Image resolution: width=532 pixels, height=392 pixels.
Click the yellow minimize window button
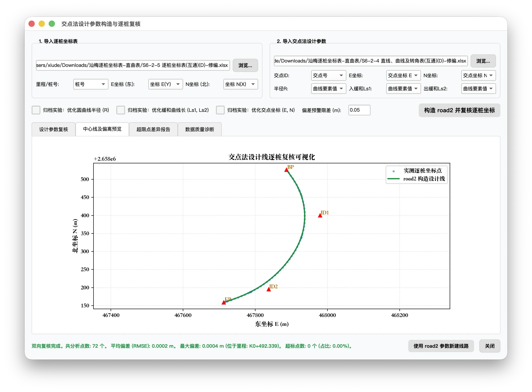[x=41, y=24]
